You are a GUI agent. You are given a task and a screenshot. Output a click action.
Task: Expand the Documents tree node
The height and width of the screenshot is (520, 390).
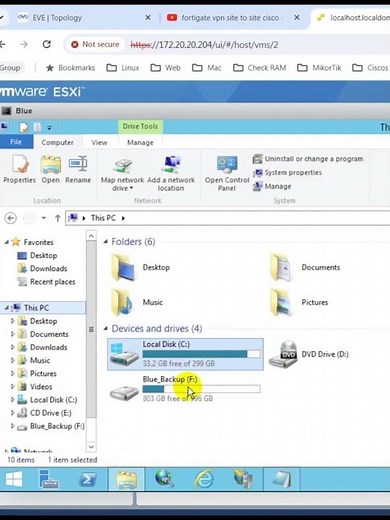coord(13,334)
